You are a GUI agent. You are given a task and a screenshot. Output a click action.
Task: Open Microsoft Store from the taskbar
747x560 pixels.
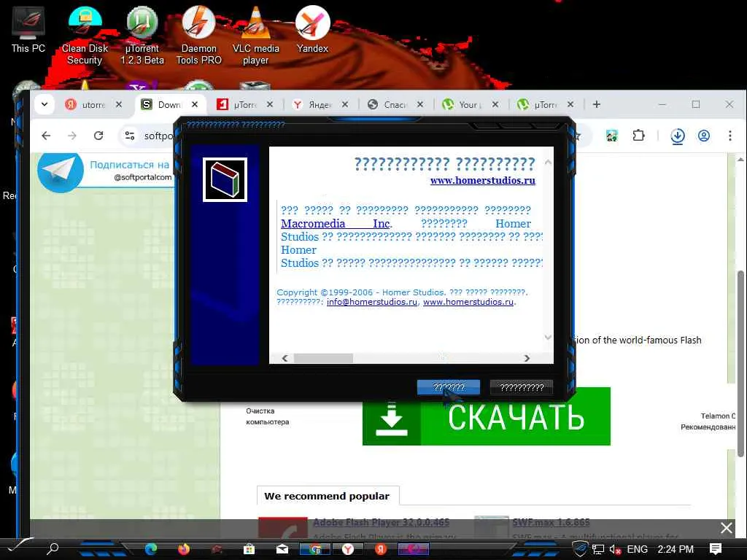pos(249,549)
